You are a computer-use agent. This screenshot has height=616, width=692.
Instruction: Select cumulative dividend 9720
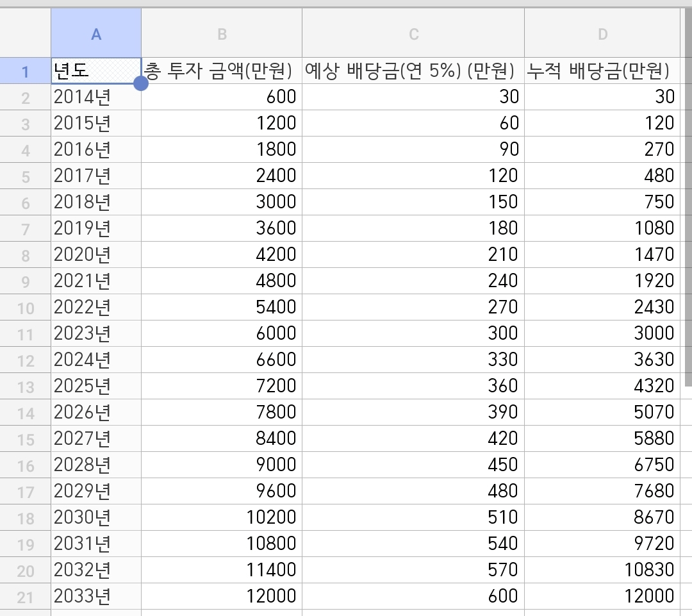[x=602, y=544]
